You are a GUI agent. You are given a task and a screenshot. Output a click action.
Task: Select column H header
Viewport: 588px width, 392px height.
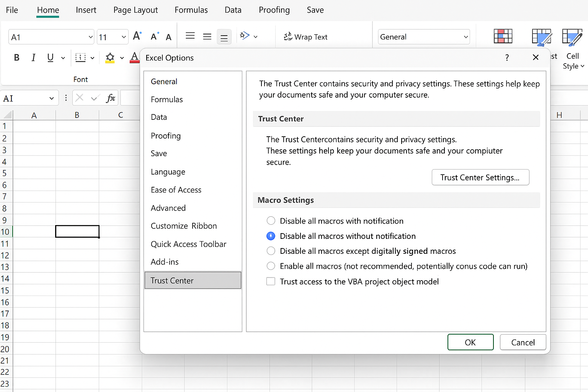559,115
